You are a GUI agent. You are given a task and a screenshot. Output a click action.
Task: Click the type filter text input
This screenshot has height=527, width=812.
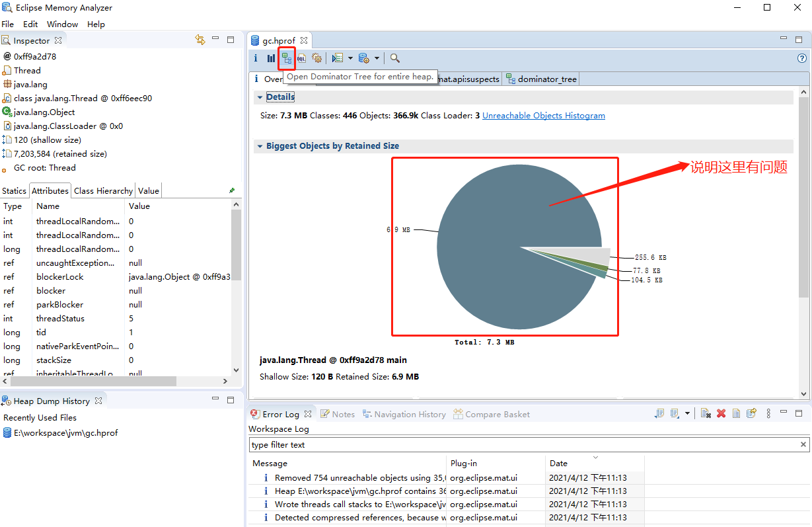coord(523,445)
